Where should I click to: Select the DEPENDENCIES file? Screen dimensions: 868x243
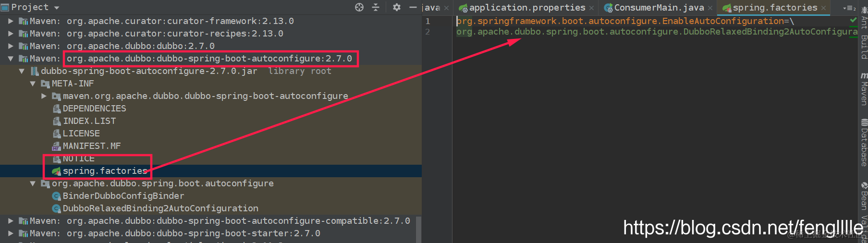click(x=95, y=109)
